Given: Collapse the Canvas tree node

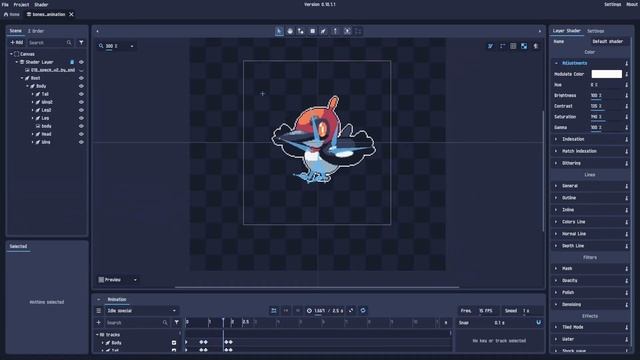Looking at the screenshot, I should 11,54.
